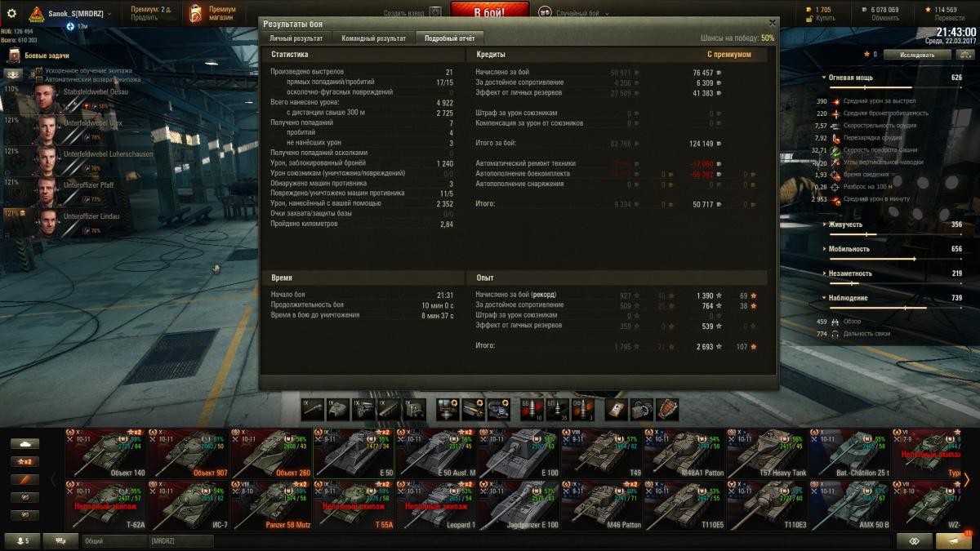Open the [MRDRZ] clan chat tab
Viewport: 980px width, 551px height.
click(181, 540)
